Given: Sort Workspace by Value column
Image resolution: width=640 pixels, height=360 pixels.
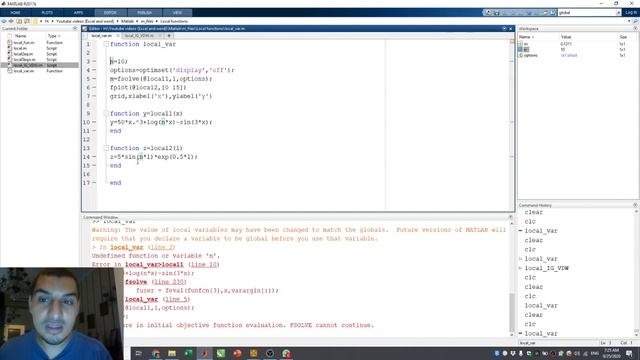Looking at the screenshot, I should pyautogui.click(x=566, y=37).
